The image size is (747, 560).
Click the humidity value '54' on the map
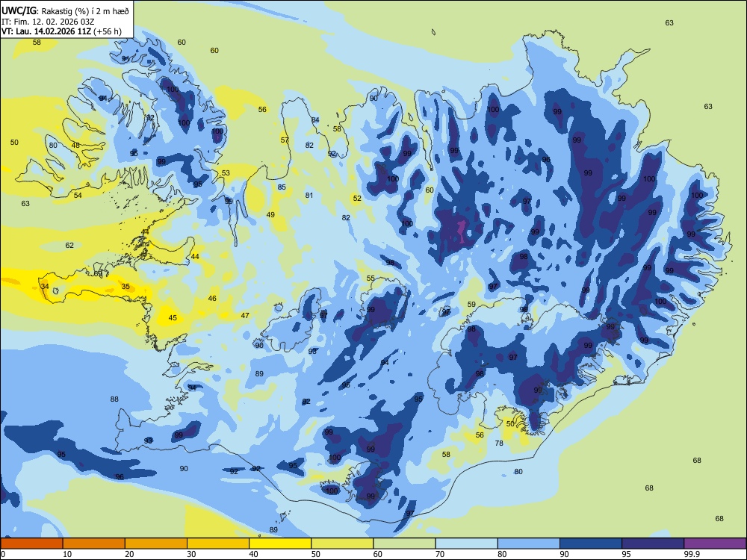(78, 195)
